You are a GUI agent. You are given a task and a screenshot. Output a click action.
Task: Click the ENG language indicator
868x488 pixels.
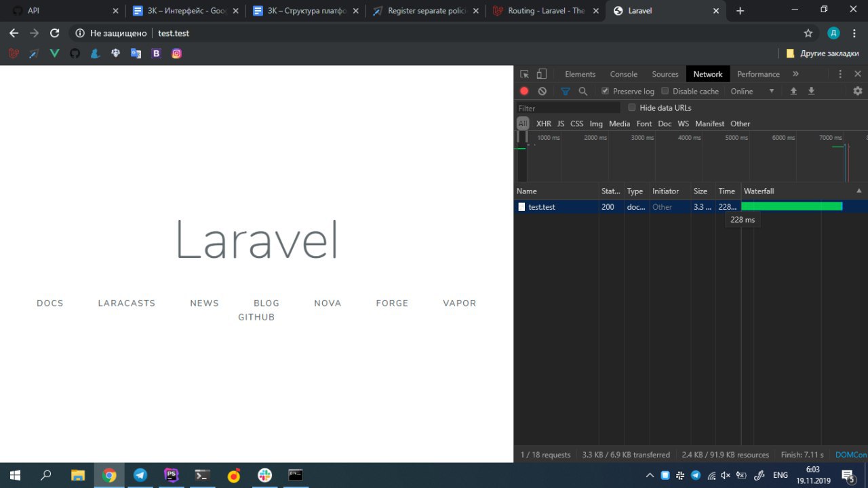(781, 475)
